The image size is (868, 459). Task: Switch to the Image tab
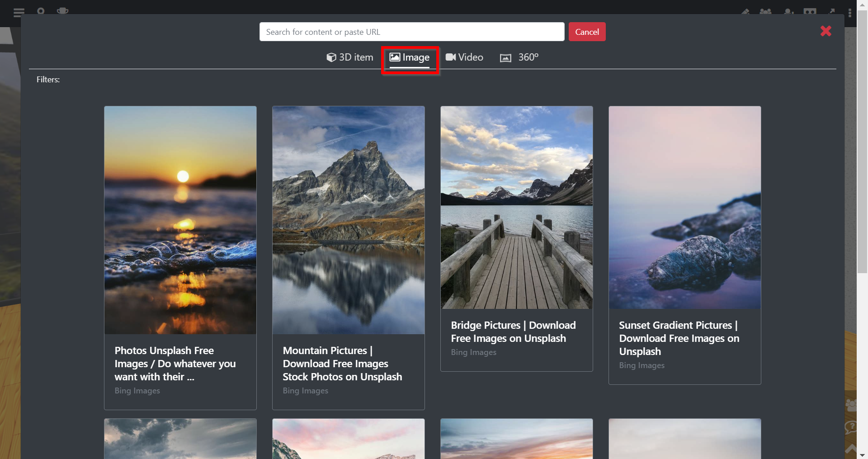tap(410, 57)
